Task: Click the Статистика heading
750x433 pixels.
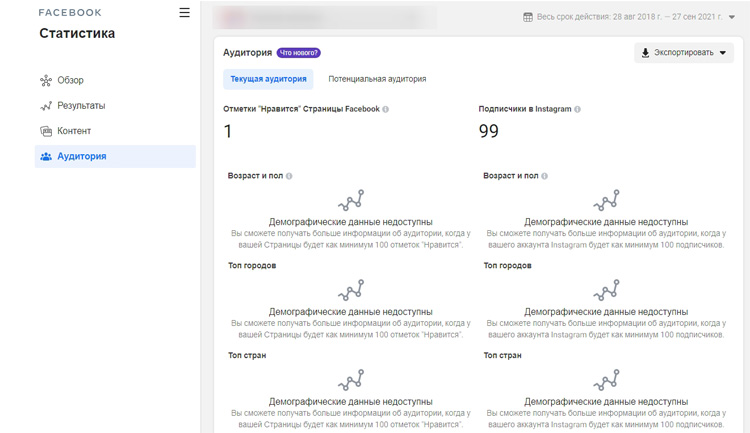Action: pos(77,33)
